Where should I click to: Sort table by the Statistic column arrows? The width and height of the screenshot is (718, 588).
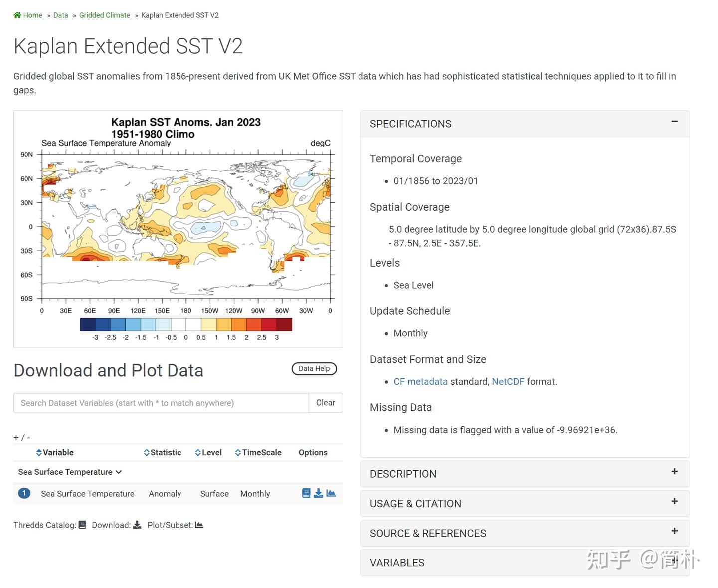point(147,452)
